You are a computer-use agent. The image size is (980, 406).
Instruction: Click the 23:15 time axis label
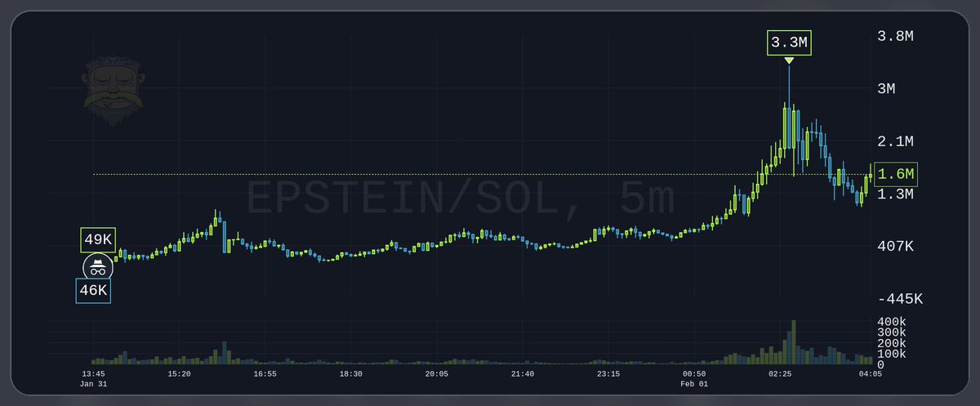click(x=608, y=373)
